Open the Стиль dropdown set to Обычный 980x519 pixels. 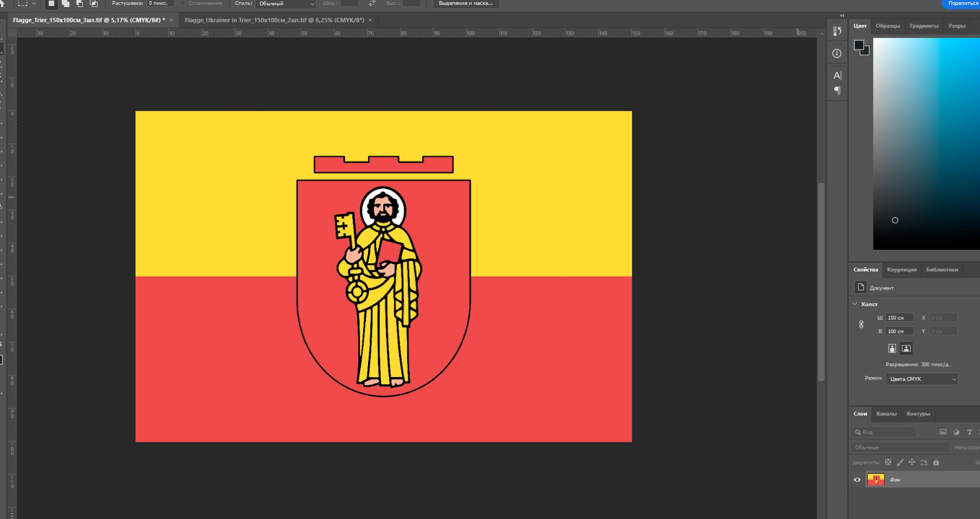click(286, 4)
